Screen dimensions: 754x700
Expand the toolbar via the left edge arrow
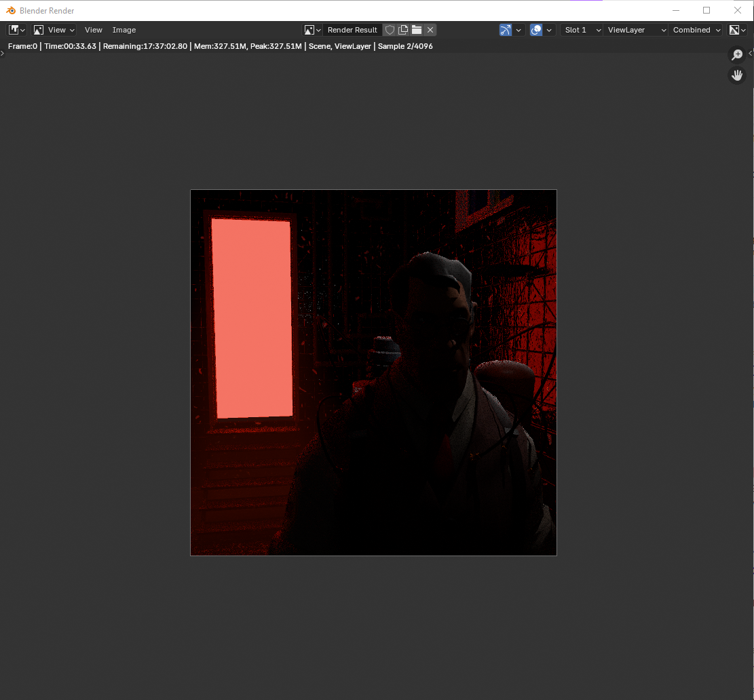coord(3,53)
